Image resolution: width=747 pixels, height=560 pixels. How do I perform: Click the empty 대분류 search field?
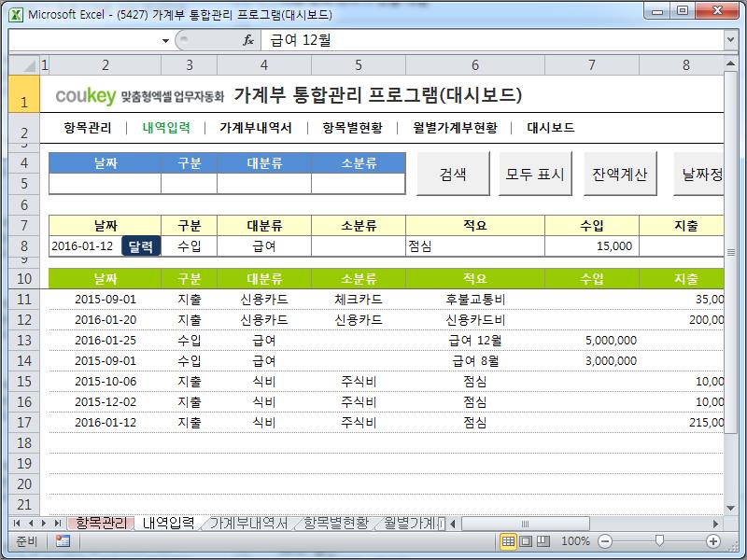click(264, 183)
